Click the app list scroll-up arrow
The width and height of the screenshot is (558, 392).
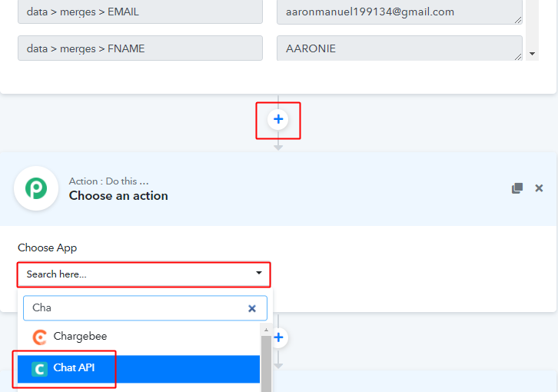pos(266,330)
